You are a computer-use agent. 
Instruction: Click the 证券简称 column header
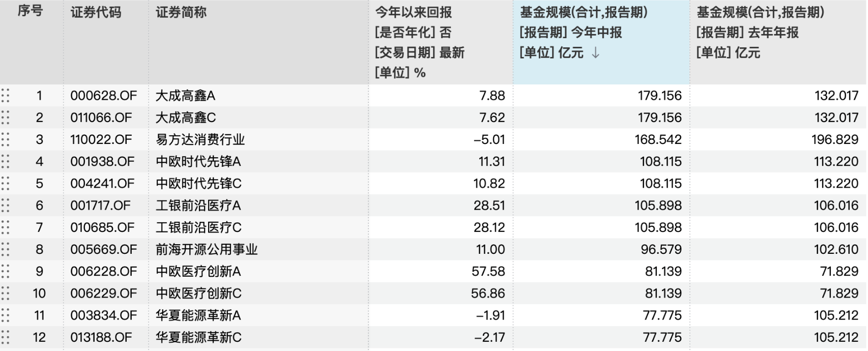pyautogui.click(x=181, y=12)
